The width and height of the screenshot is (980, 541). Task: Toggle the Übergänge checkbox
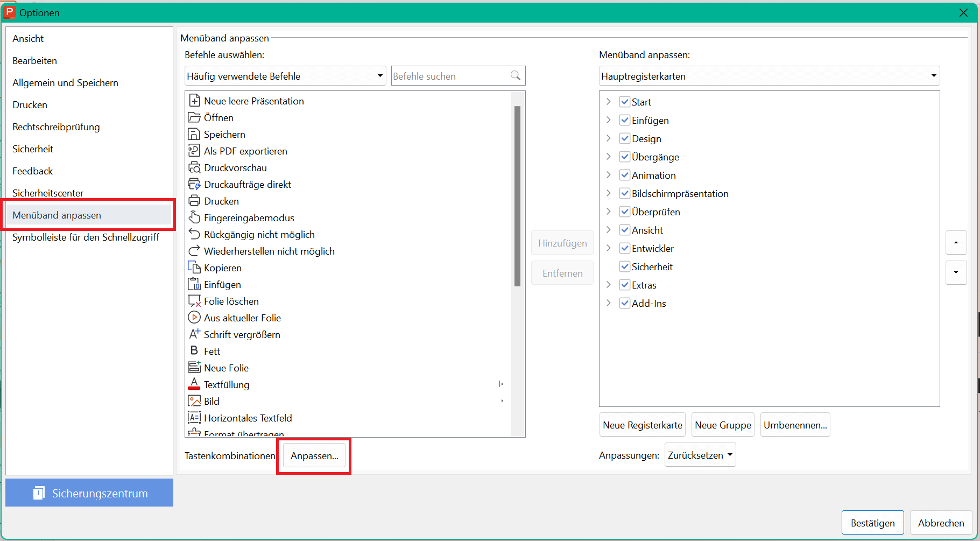pos(625,157)
